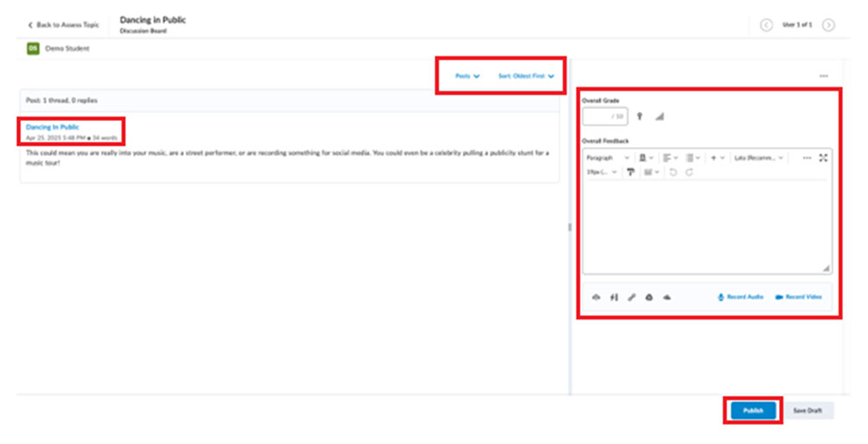Click the undo icon in editor
This screenshot has height=444, width=868.
point(675,173)
